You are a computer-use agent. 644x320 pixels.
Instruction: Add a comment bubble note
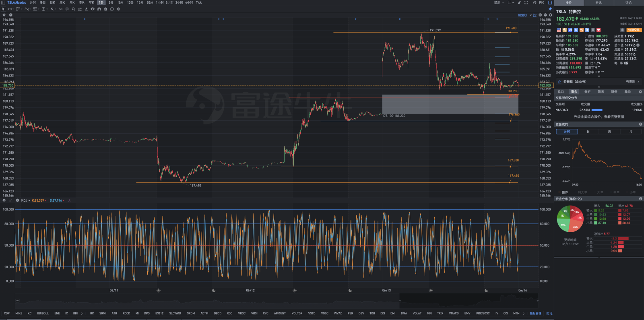pos(67,9)
